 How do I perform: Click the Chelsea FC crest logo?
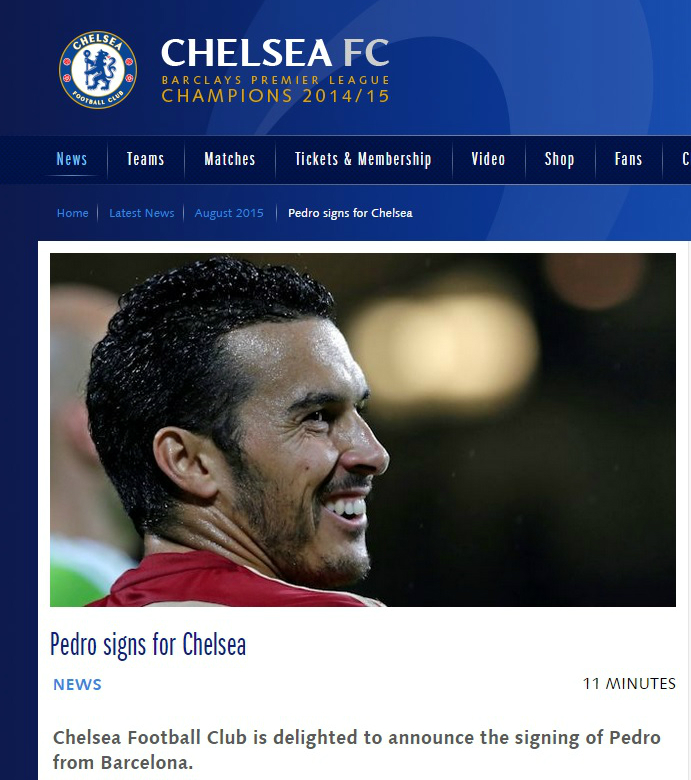click(98, 70)
